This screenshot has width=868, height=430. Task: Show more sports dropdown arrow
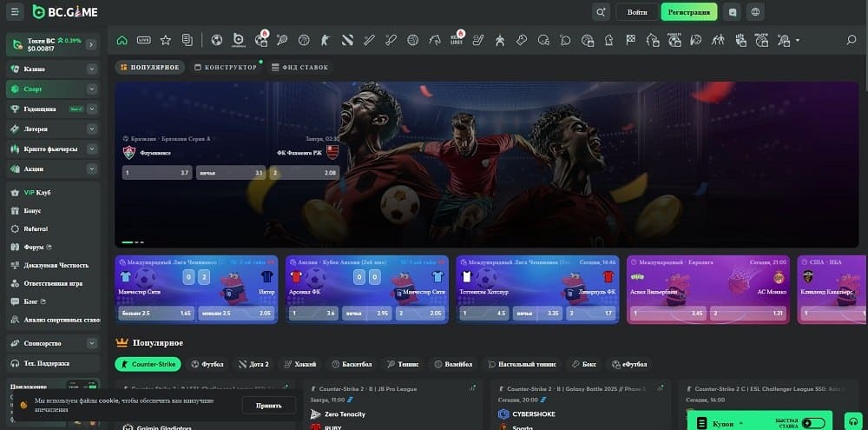(798, 41)
